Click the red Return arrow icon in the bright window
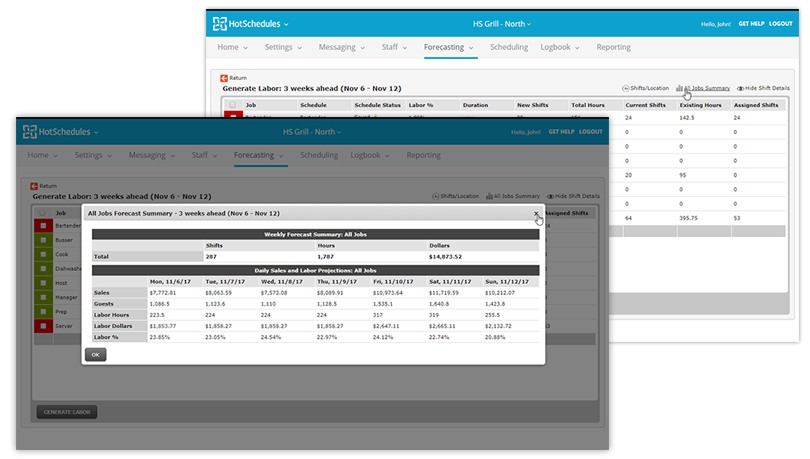 click(224, 78)
